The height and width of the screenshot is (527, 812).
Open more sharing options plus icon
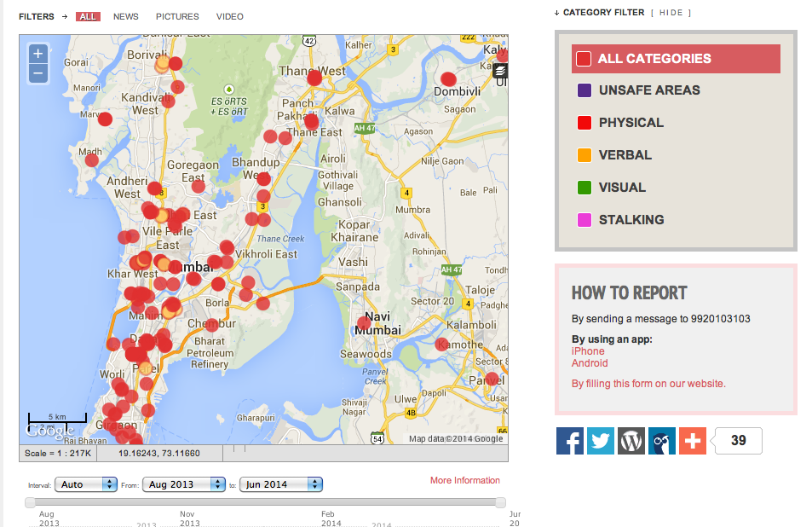pyautogui.click(x=693, y=441)
